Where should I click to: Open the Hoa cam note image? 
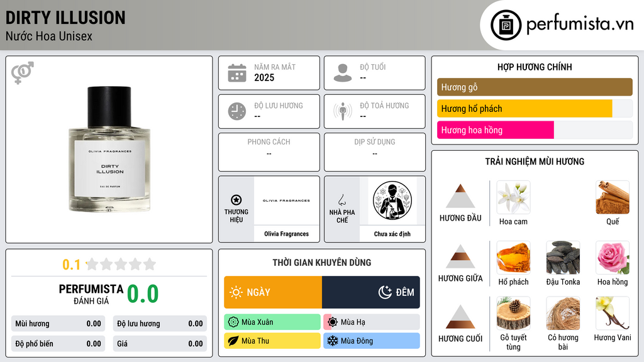(513, 197)
